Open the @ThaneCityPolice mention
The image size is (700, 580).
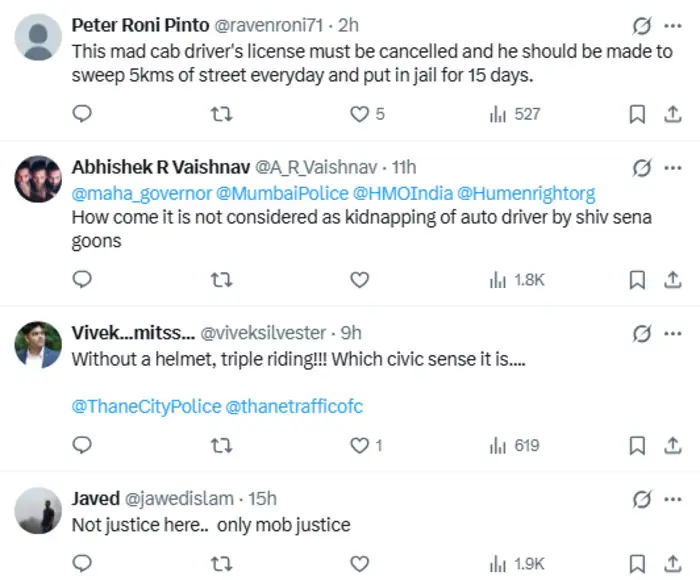[x=146, y=406]
